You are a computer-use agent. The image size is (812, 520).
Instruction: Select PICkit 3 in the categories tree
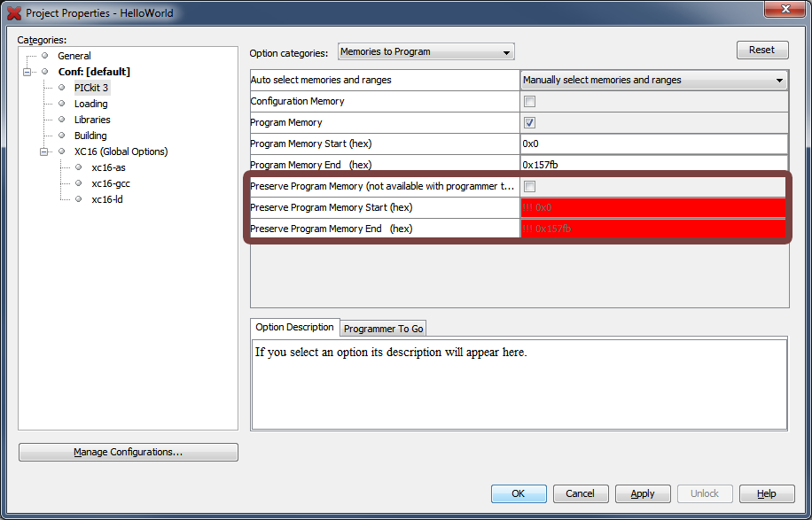coord(91,88)
